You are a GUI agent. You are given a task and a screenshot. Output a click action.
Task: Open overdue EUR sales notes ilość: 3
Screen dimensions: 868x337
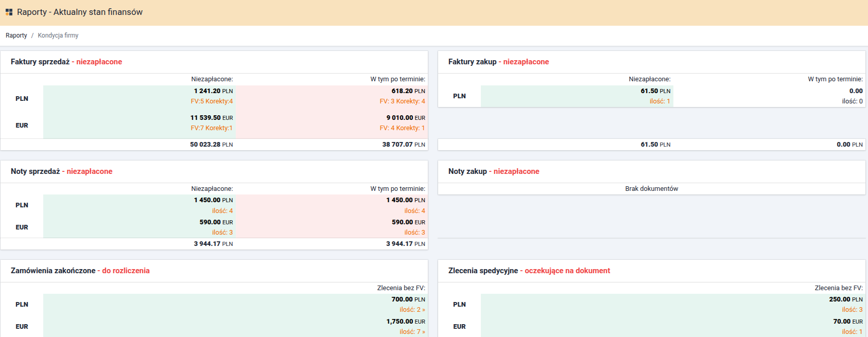pos(414,233)
